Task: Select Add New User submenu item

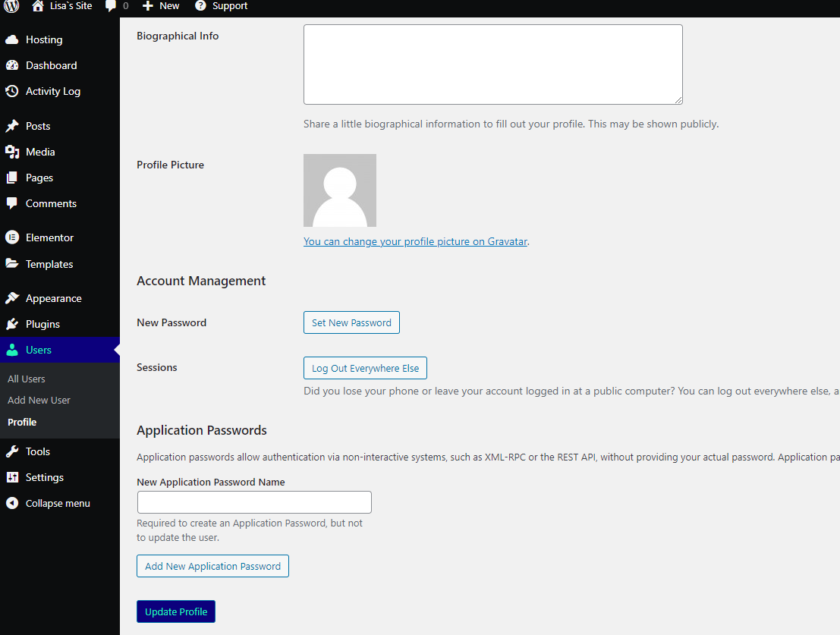Action: pos(39,400)
